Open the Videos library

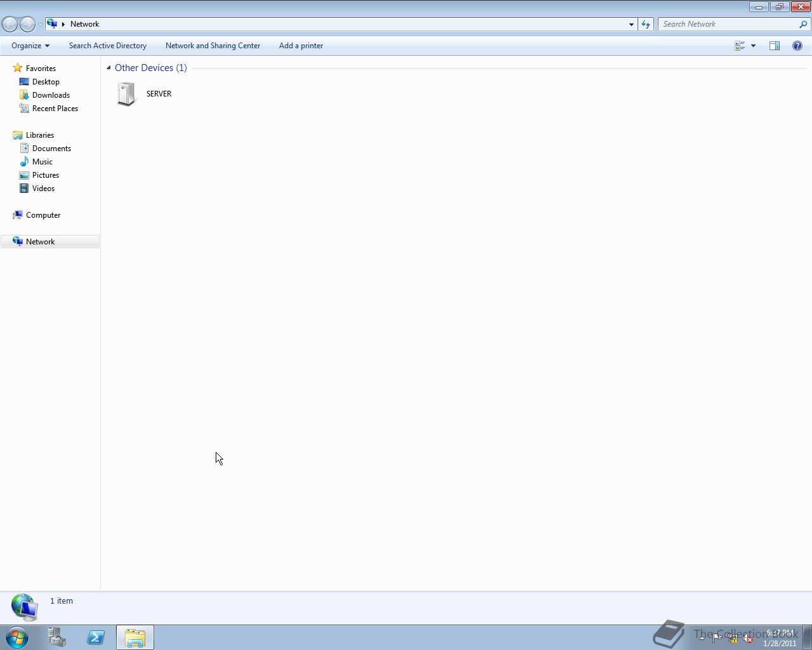pos(43,188)
